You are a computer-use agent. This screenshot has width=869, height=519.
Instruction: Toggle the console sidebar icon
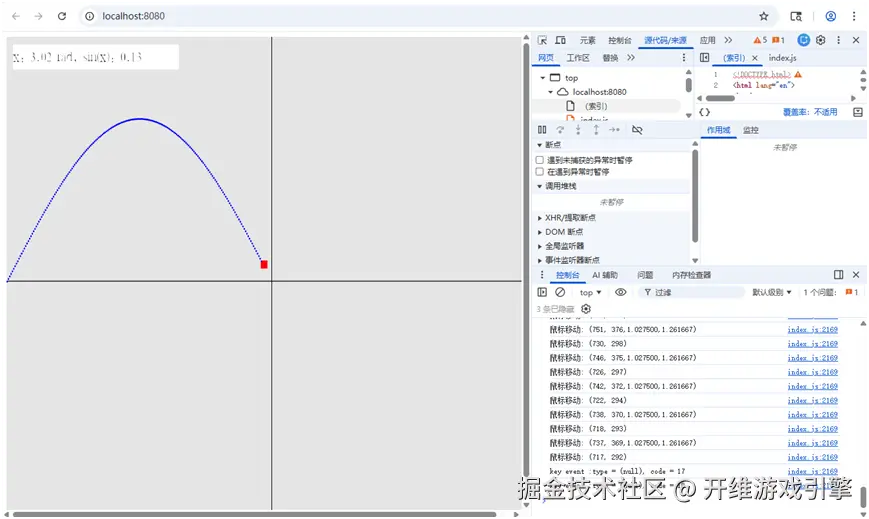click(x=542, y=292)
